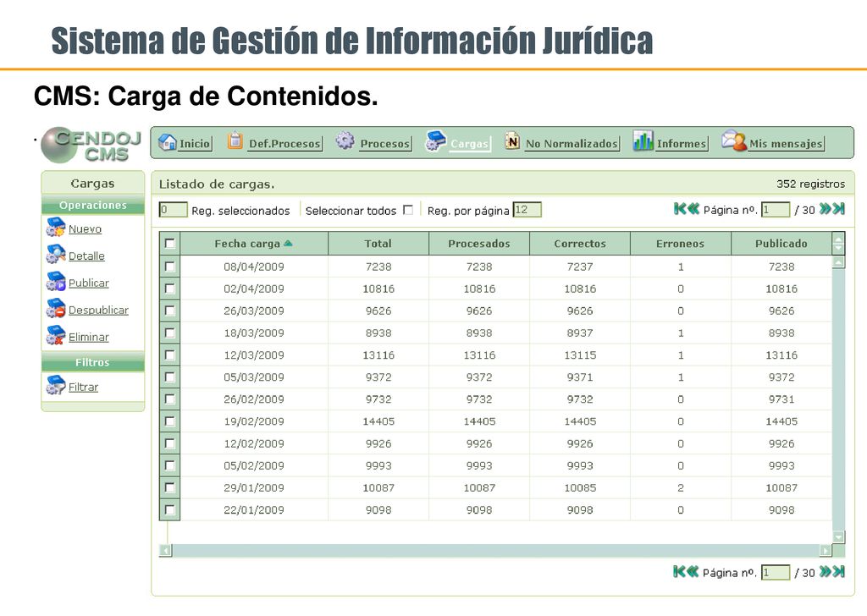The width and height of the screenshot is (867, 616).
Task: Select the 22/01/2009 row checkbox
Action: [169, 510]
